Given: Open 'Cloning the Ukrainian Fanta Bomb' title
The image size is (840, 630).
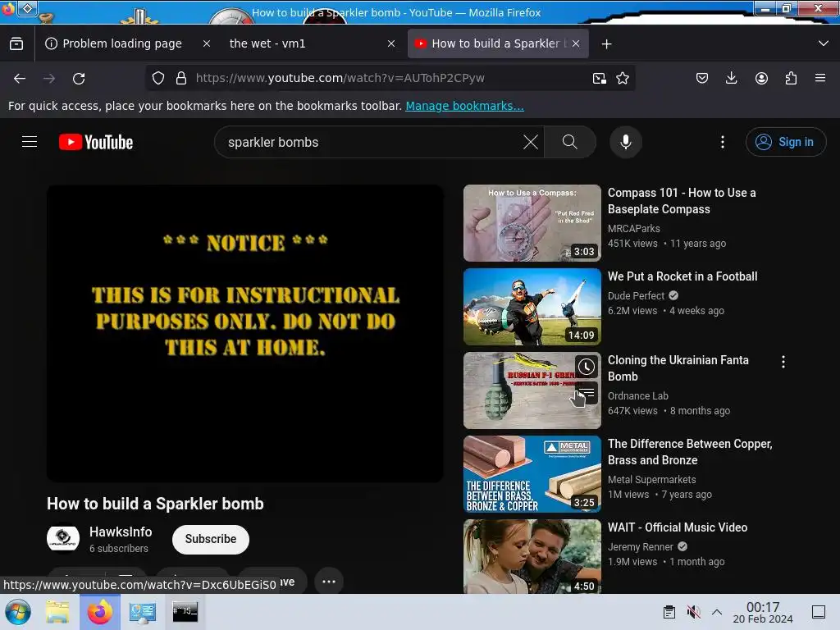Looking at the screenshot, I should click(x=678, y=368).
